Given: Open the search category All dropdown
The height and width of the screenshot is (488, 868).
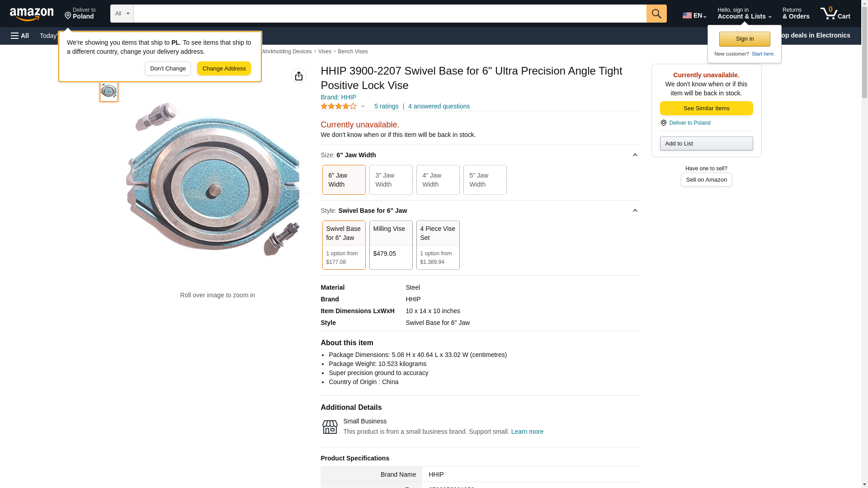Looking at the screenshot, I should click(x=122, y=14).
